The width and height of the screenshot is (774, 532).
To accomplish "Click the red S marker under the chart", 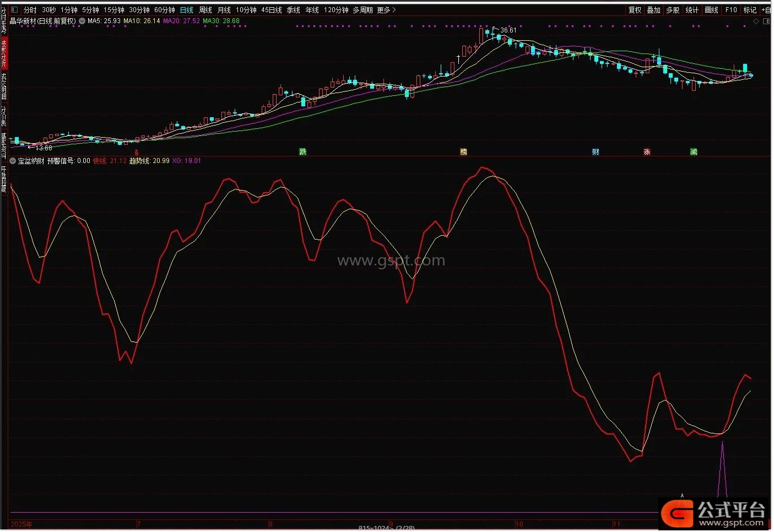I will click(x=137, y=152).
